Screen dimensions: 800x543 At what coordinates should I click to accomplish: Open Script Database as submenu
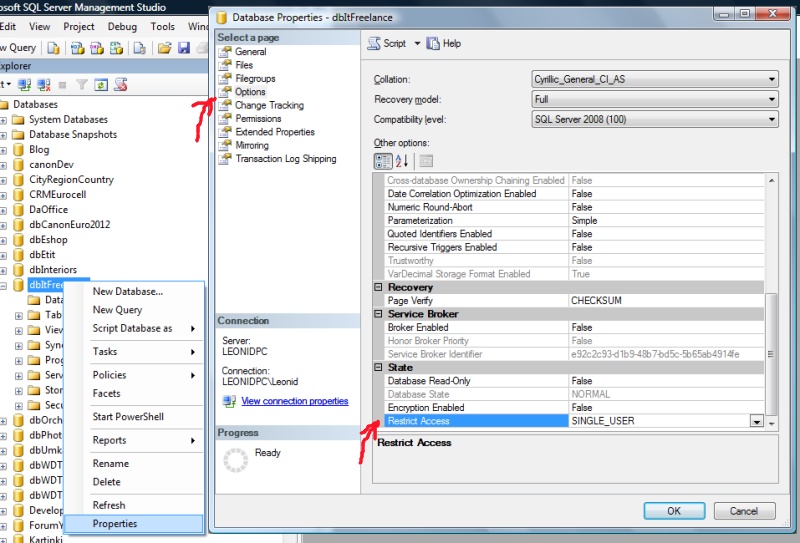point(133,328)
